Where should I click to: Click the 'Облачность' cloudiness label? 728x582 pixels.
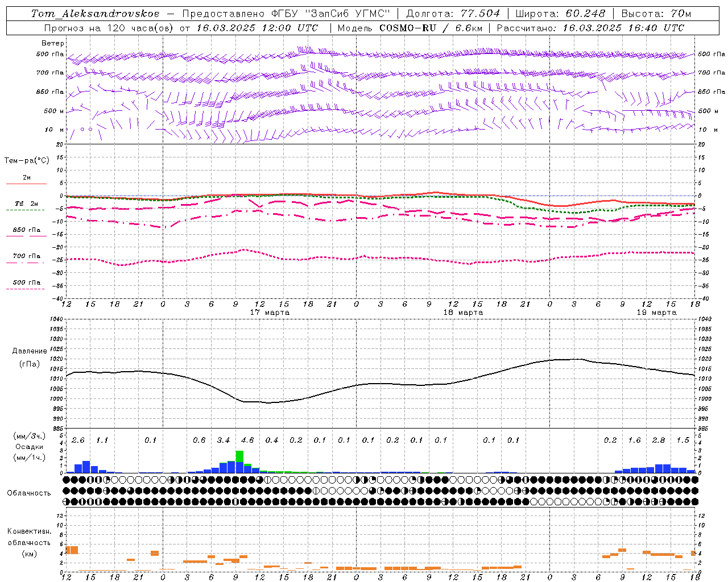pyautogui.click(x=29, y=493)
